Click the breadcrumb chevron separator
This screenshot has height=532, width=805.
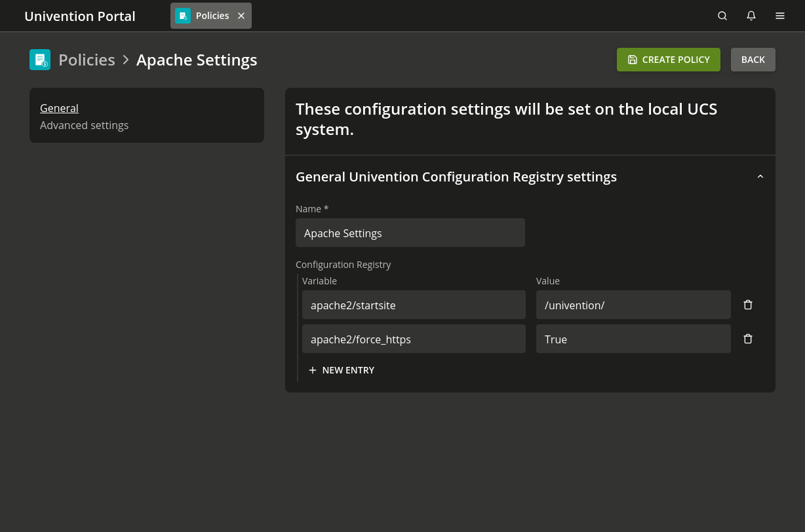(126, 60)
